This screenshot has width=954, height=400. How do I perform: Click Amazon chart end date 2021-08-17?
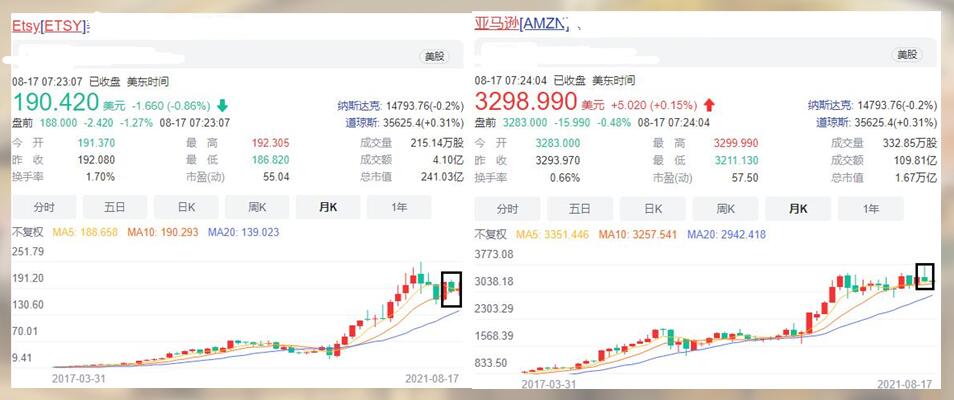pyautogui.click(x=905, y=384)
